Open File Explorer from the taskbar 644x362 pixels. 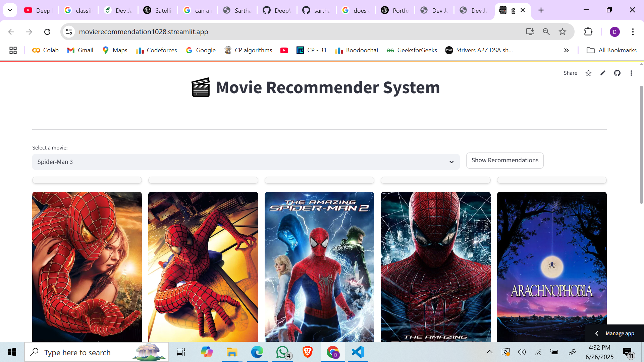[232, 352]
